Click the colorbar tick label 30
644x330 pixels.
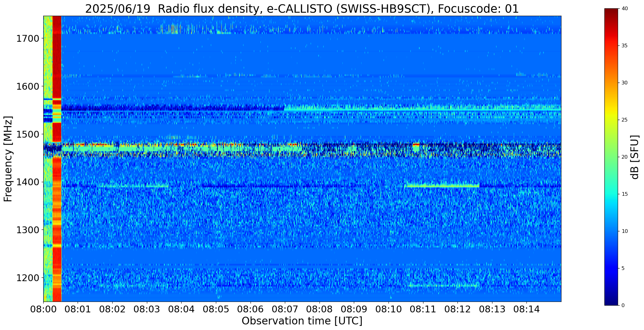[x=625, y=83]
